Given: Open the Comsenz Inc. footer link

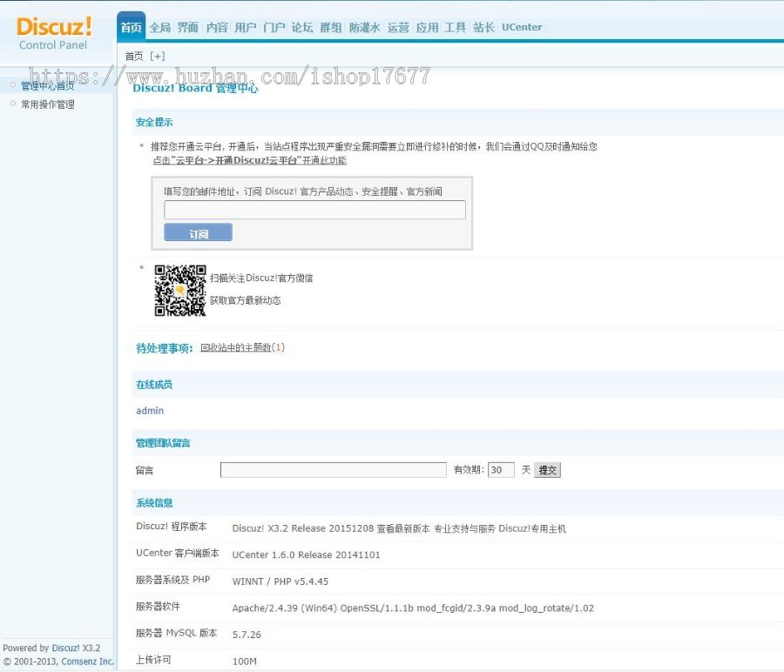Looking at the screenshot, I should (x=87, y=662).
